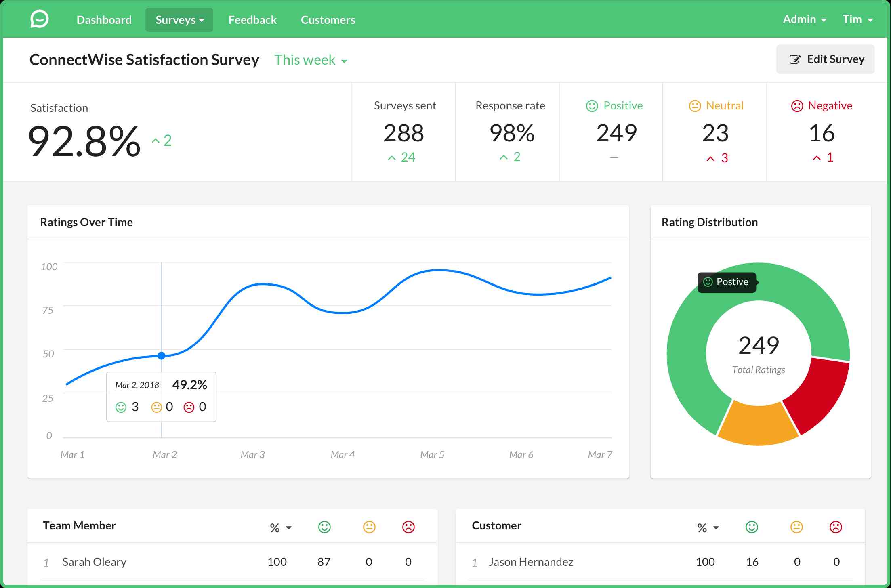Image resolution: width=891 pixels, height=588 pixels.
Task: Click Customer table orange neutral face header
Action: click(x=796, y=527)
